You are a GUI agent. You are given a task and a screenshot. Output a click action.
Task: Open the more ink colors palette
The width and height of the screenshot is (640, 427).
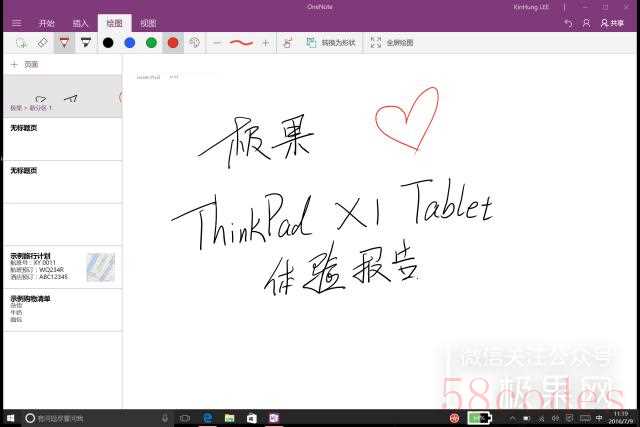[195, 43]
